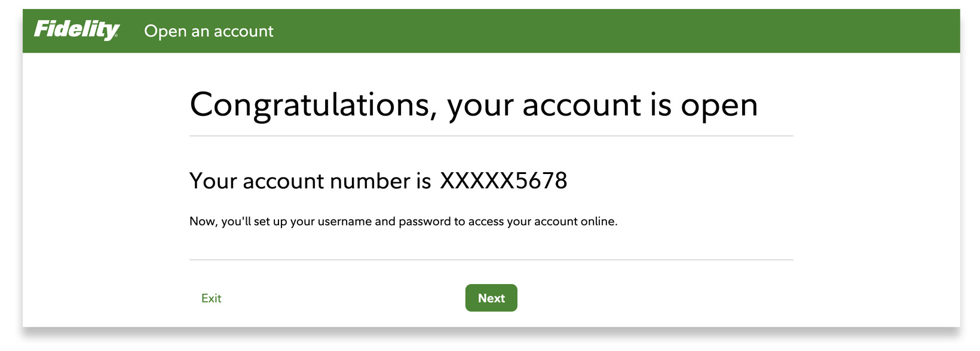
Task: Click the divider line above the Exit link
Action: point(491,260)
